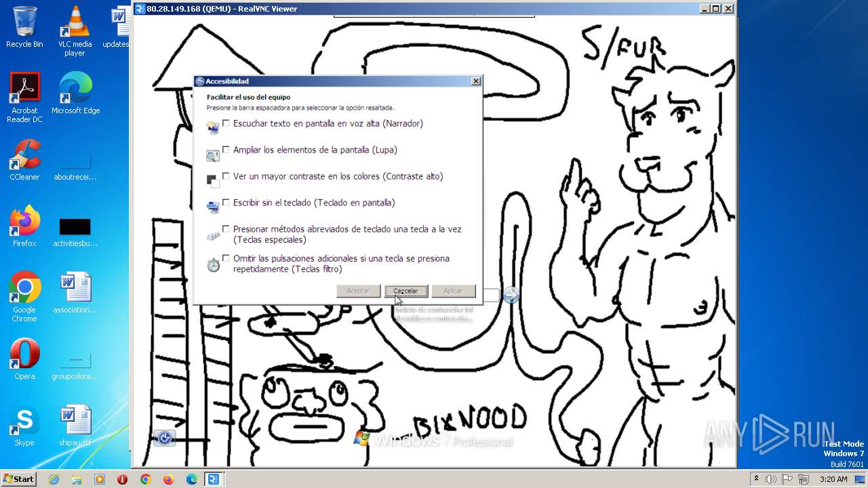Open Google Chrome desktop shortcut
This screenshot has width=868, height=488.
click(24, 297)
